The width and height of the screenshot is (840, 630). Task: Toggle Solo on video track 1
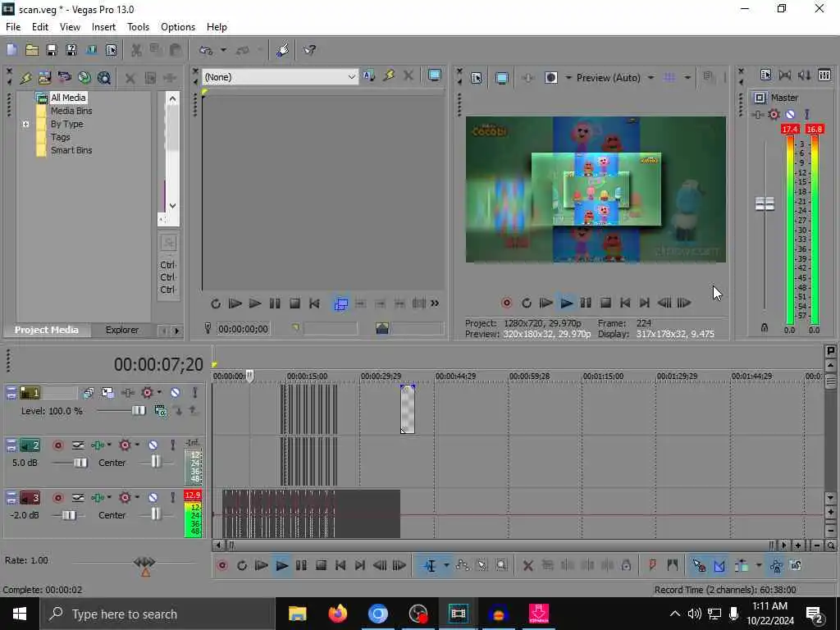(x=195, y=393)
